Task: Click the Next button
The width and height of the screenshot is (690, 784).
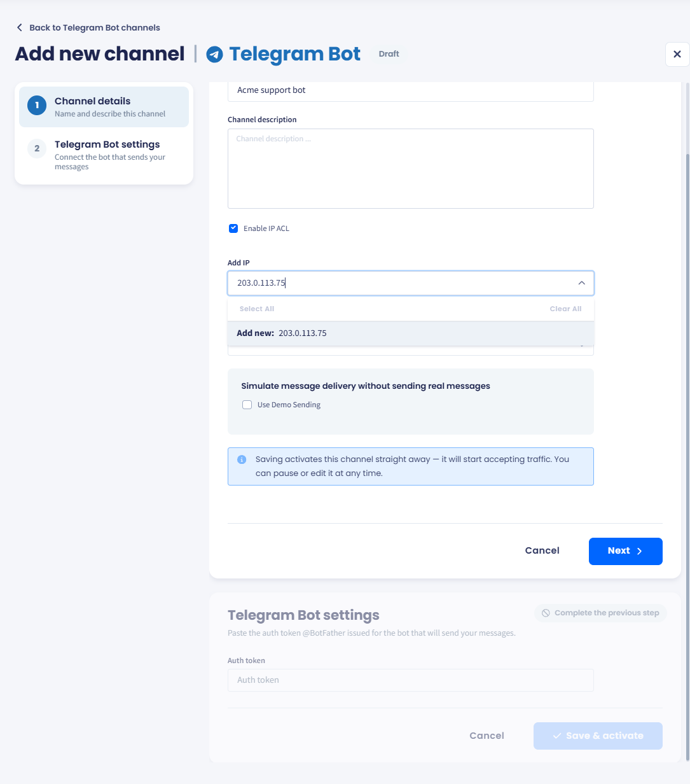Action: point(626,551)
